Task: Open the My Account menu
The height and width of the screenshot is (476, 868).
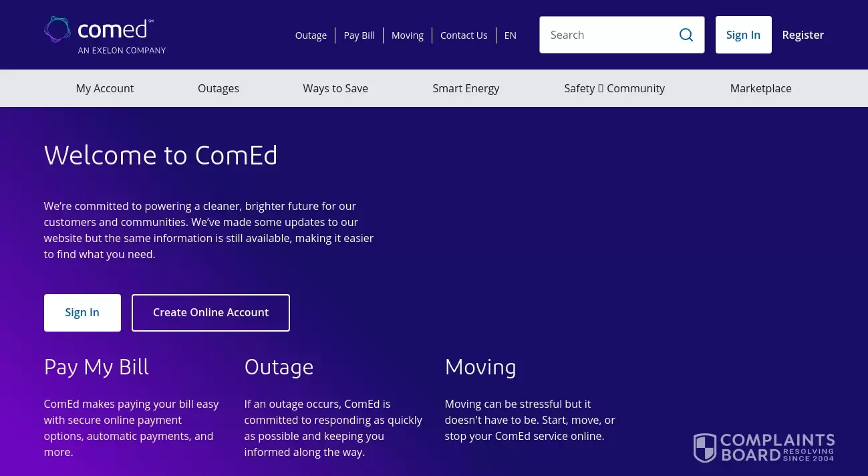Action: (104, 88)
